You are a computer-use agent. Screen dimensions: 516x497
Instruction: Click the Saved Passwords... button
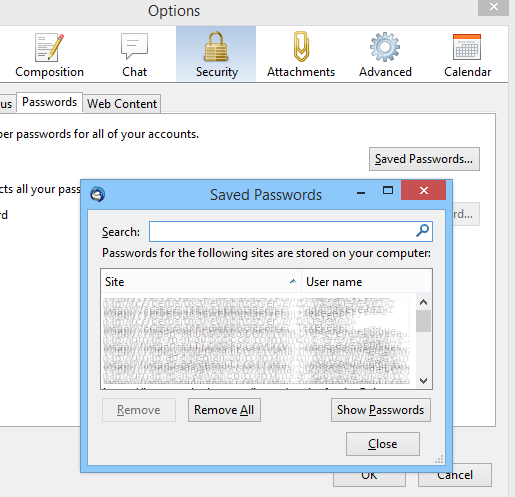pyautogui.click(x=424, y=159)
